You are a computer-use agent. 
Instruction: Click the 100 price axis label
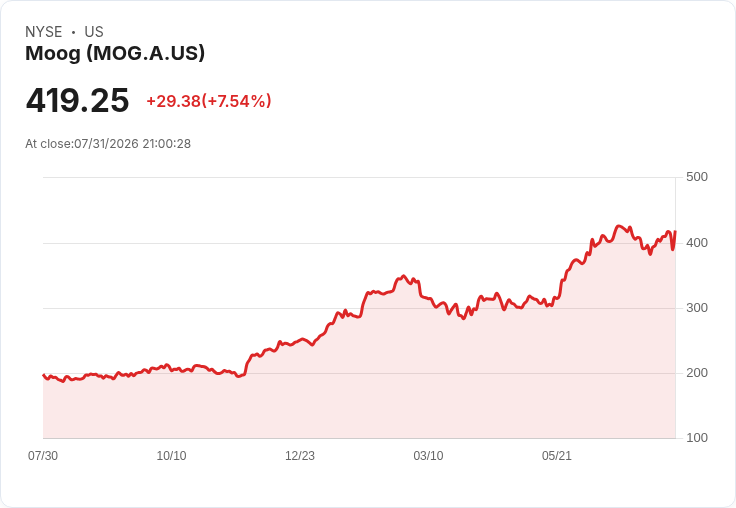pyautogui.click(x=697, y=438)
